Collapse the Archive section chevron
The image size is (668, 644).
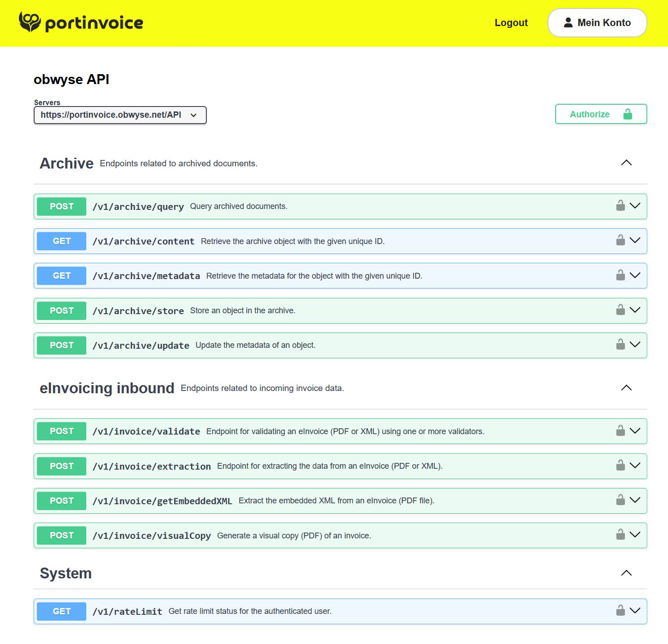[626, 163]
